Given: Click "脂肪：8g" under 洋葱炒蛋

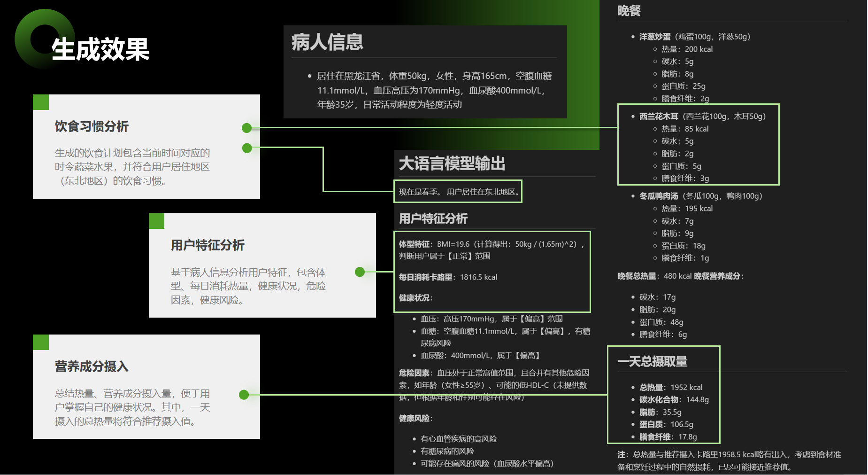Looking at the screenshot, I should 677,74.
